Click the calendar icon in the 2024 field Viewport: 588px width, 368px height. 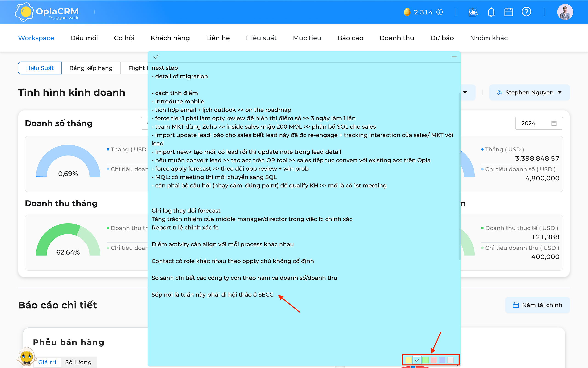(x=554, y=123)
